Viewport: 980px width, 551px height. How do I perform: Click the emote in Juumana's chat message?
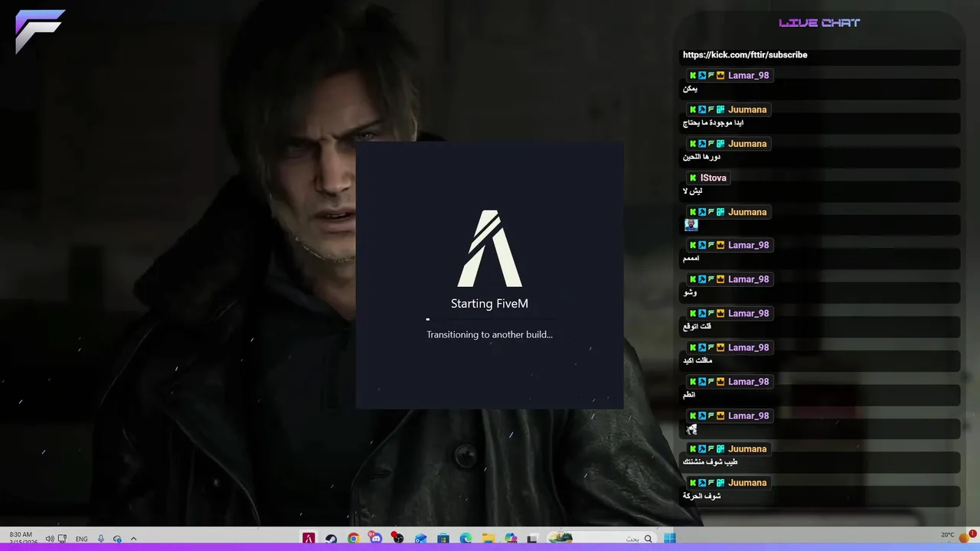click(691, 225)
